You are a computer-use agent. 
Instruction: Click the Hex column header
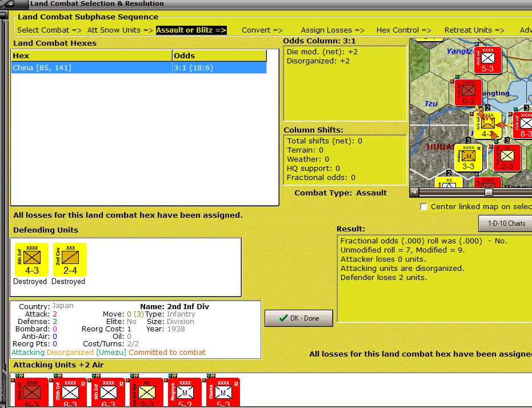click(x=91, y=55)
